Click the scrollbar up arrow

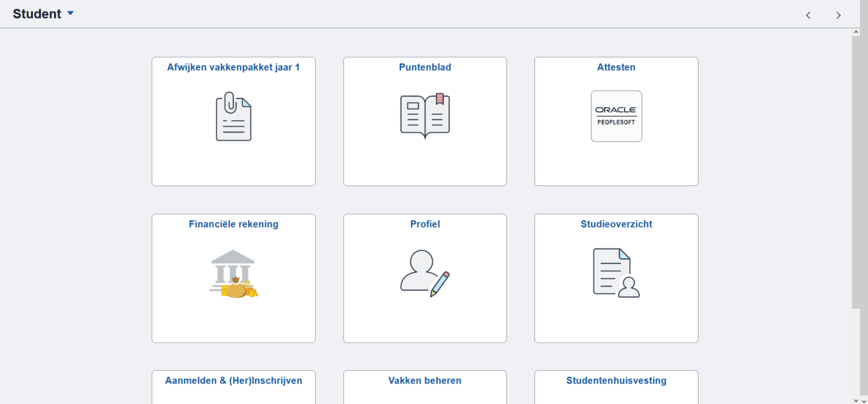(x=856, y=32)
